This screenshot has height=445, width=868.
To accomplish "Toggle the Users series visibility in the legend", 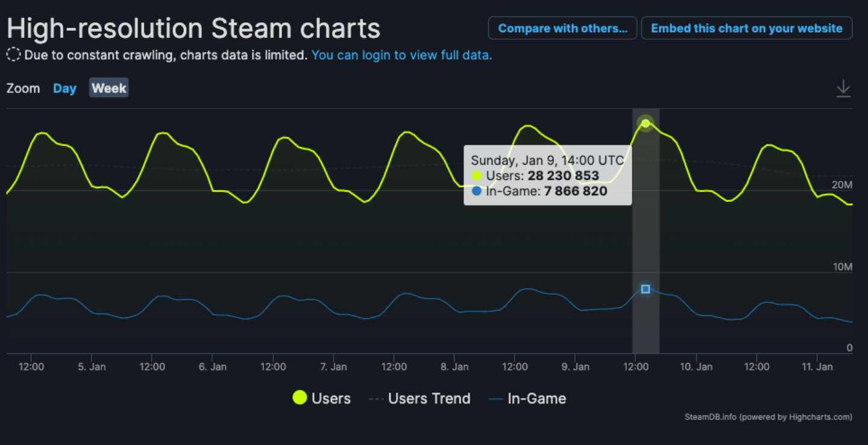I will coord(321,398).
